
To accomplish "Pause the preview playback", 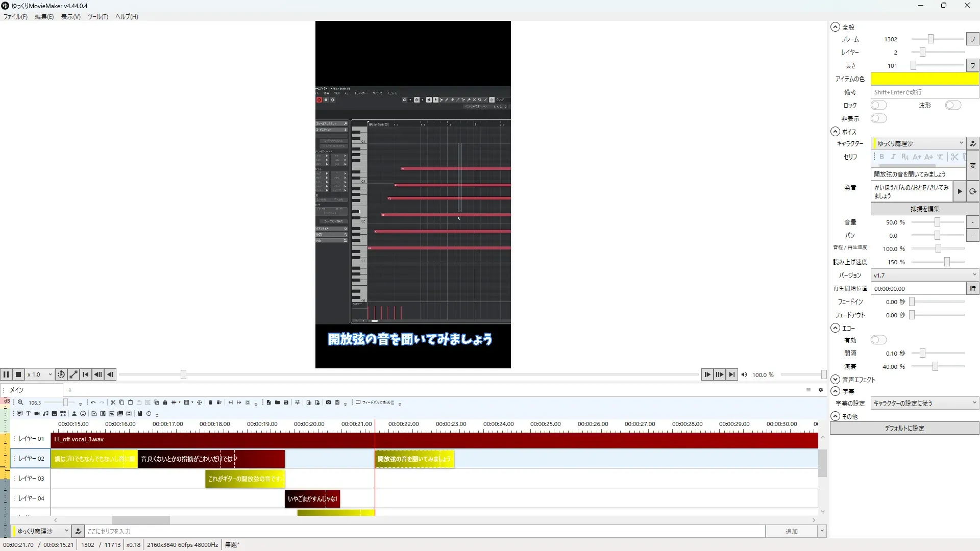I will click(6, 374).
